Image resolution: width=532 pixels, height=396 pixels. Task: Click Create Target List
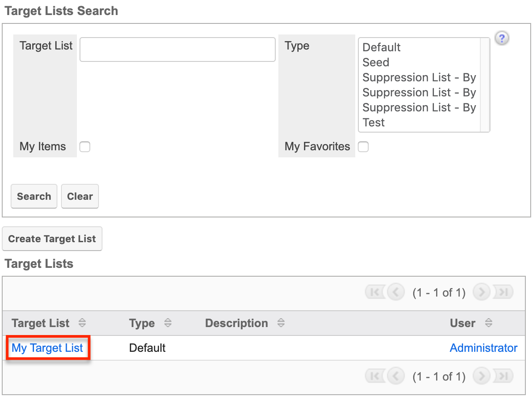click(x=52, y=239)
